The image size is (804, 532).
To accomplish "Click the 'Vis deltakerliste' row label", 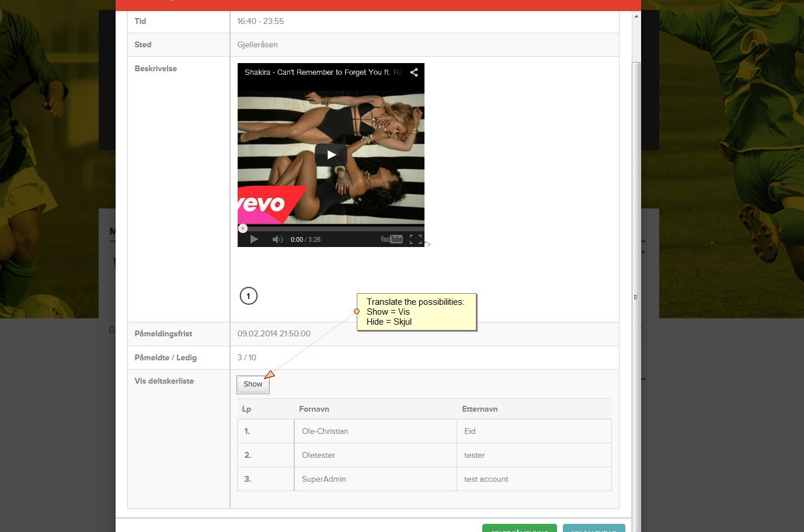I will click(164, 381).
